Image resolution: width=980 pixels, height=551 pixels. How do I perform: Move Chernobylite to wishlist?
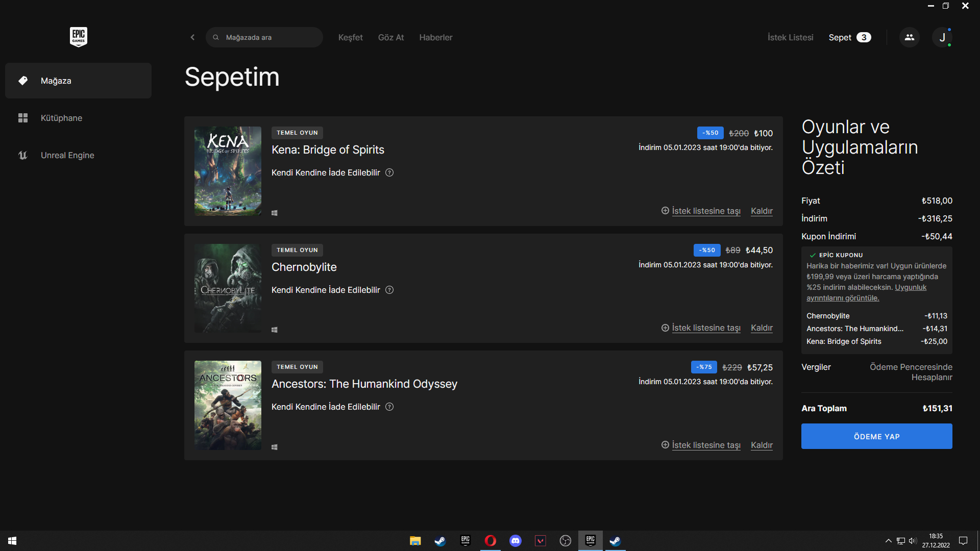[x=701, y=328]
